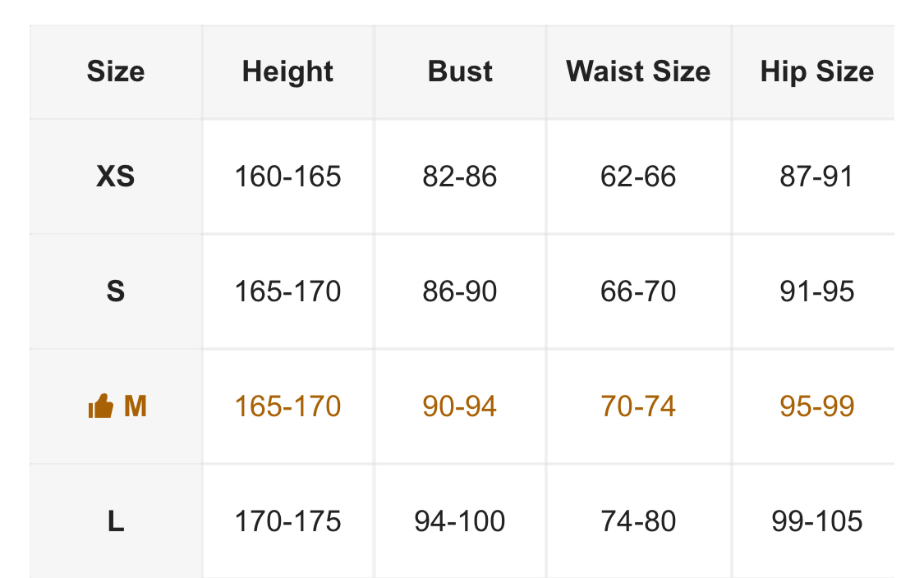This screenshot has width=924, height=578.
Task: Click highlighted M hip value 95-99
Action: pyautogui.click(x=816, y=406)
